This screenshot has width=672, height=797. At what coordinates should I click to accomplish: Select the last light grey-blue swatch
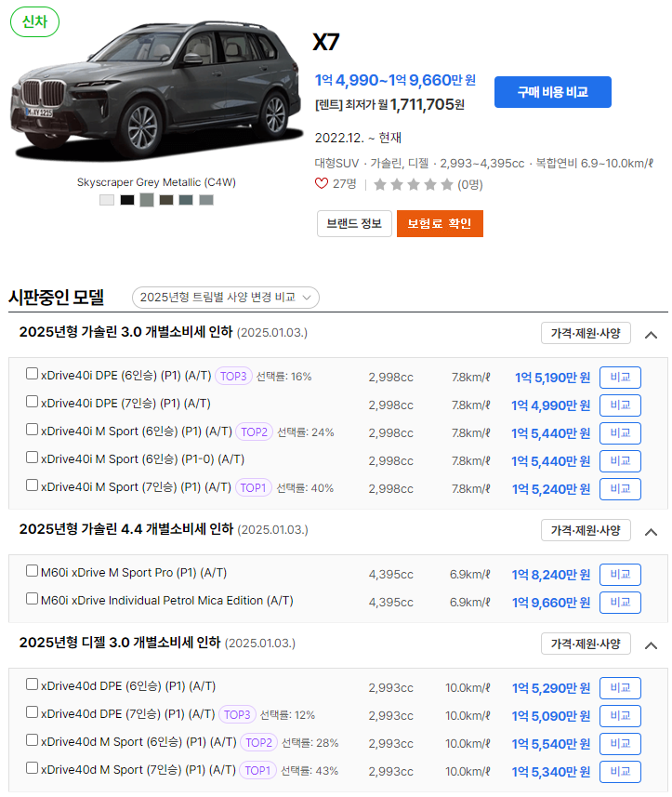coord(206,200)
